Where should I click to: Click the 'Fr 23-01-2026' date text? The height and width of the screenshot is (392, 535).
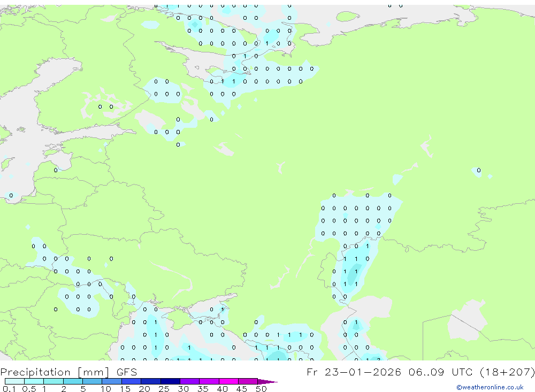(354, 372)
